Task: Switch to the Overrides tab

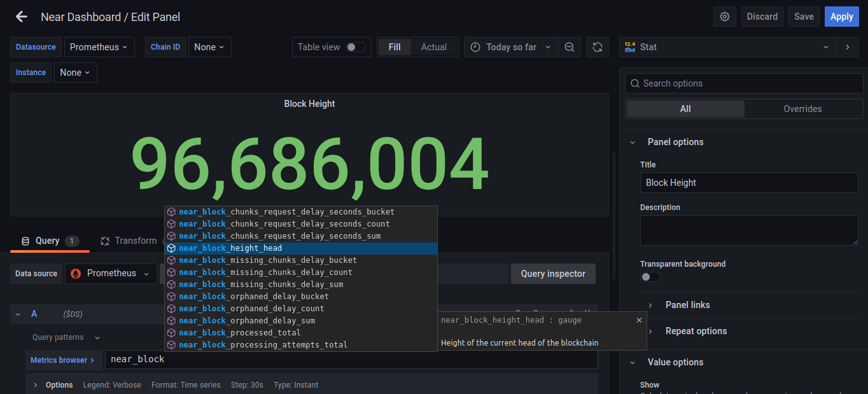Action: point(803,109)
